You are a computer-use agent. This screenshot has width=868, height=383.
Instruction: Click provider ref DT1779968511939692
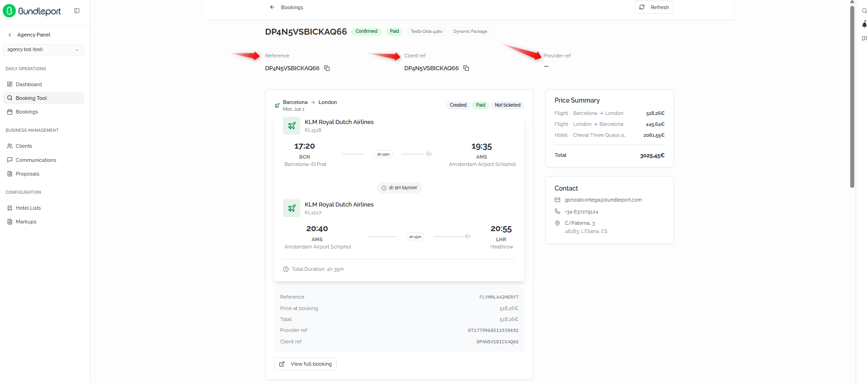493,331
